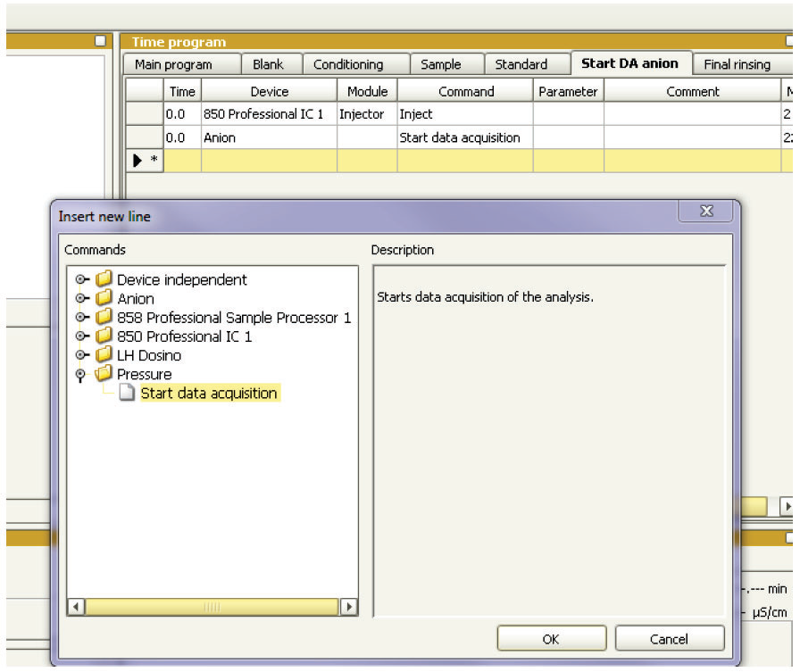Confirm with the OK button
The width and height of the screenshot is (800, 672).
(552, 638)
